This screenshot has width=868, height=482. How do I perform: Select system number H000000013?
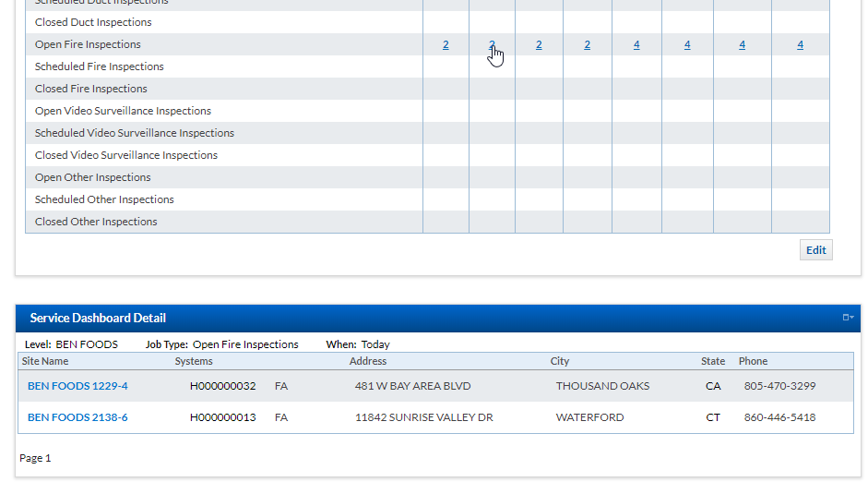coord(222,417)
